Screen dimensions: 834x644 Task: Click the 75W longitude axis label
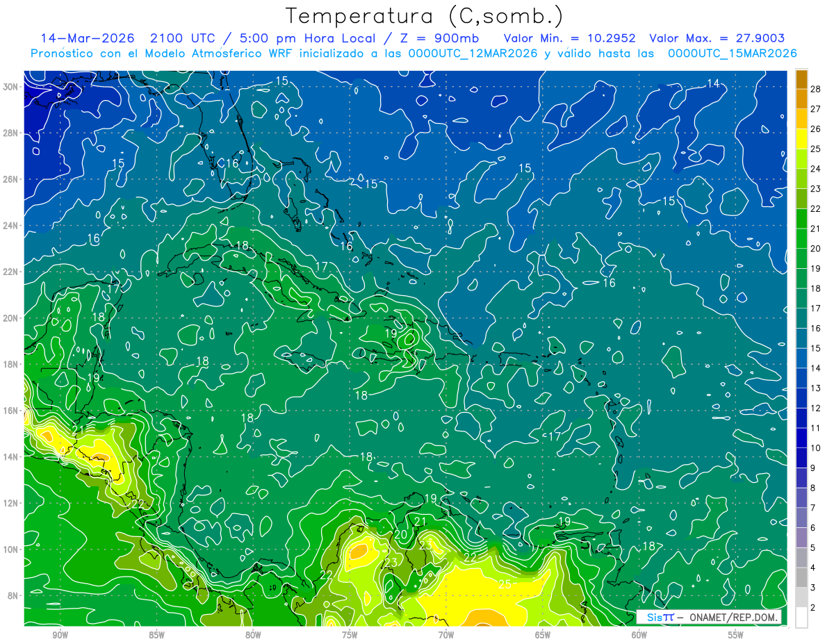[x=350, y=634]
